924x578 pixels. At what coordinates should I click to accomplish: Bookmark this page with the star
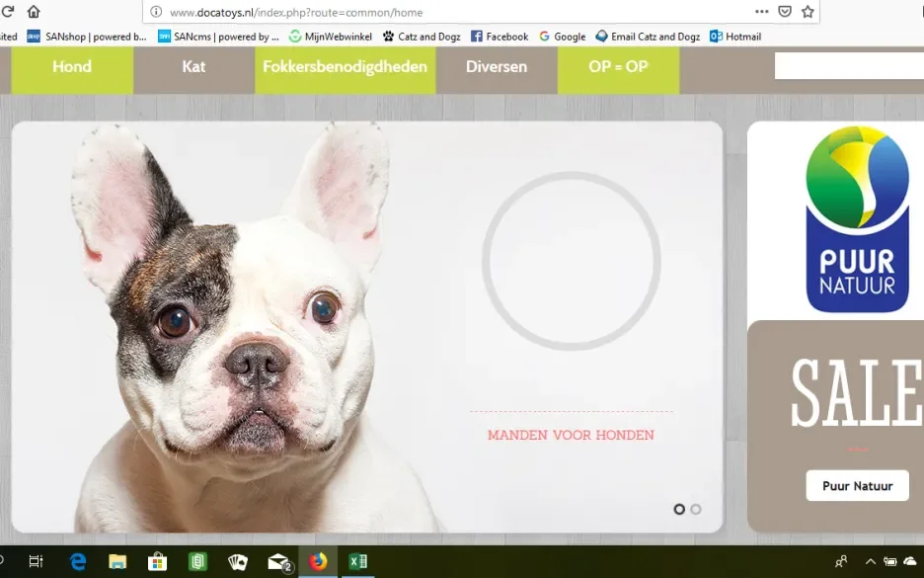point(808,12)
